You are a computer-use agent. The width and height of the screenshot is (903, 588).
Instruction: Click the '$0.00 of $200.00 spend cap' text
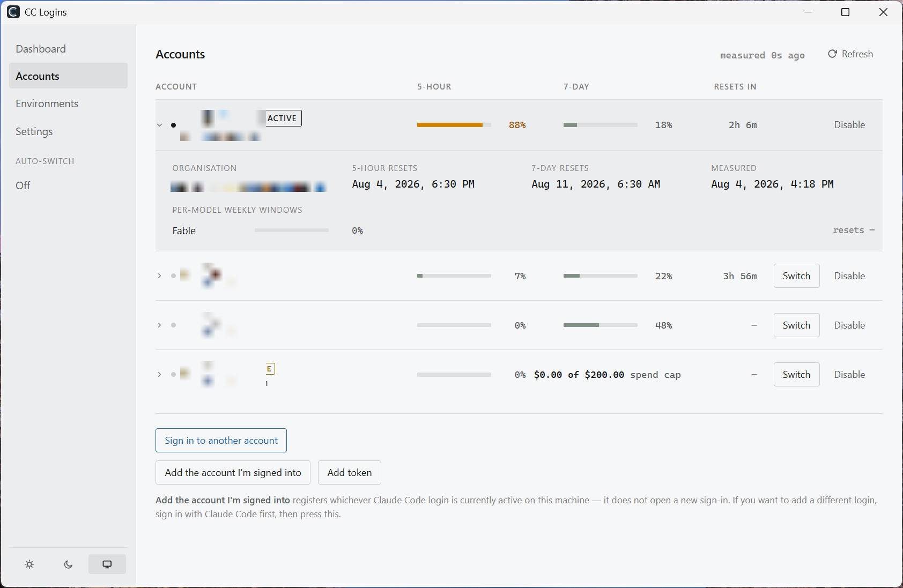[x=608, y=375]
